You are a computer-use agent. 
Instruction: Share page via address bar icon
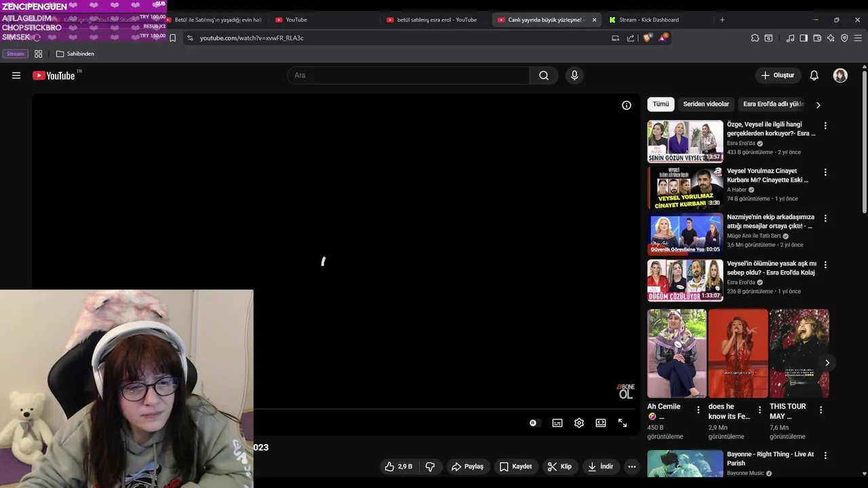coord(631,38)
